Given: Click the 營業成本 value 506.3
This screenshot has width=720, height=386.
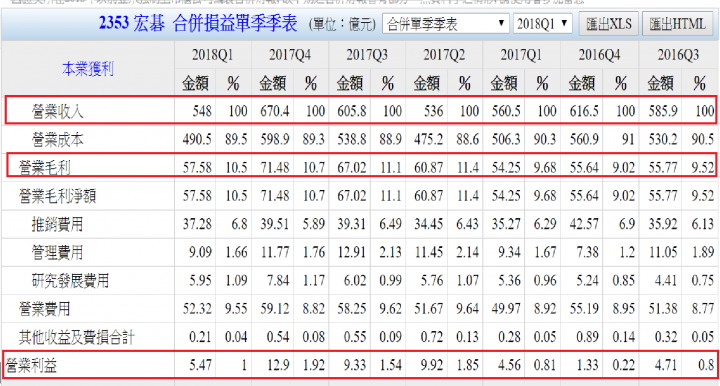Looking at the screenshot, I should click(x=506, y=140).
